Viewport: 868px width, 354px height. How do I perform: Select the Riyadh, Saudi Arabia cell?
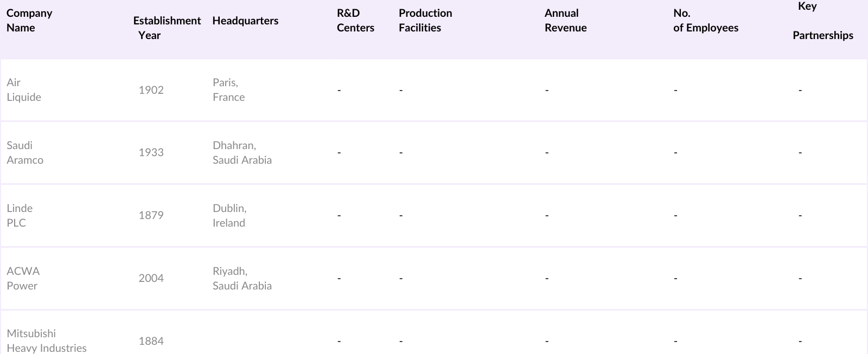pyautogui.click(x=242, y=279)
